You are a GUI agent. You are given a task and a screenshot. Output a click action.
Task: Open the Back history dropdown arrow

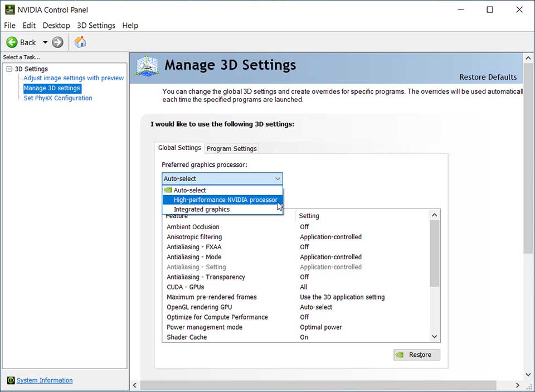(45, 42)
